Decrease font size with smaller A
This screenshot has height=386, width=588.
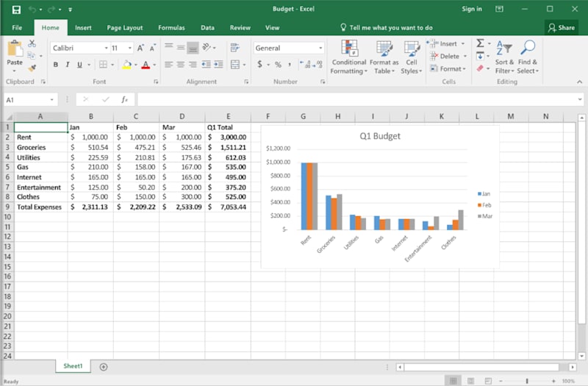[152, 48]
